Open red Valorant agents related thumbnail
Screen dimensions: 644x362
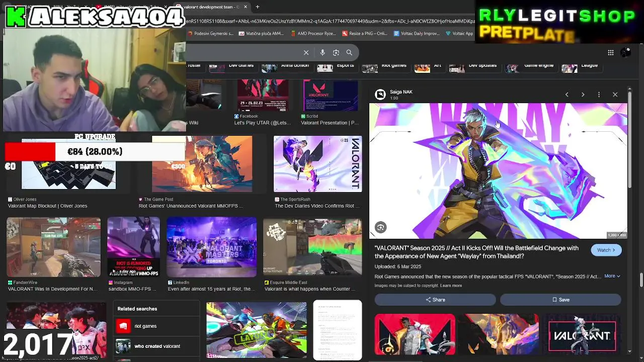click(x=415, y=334)
